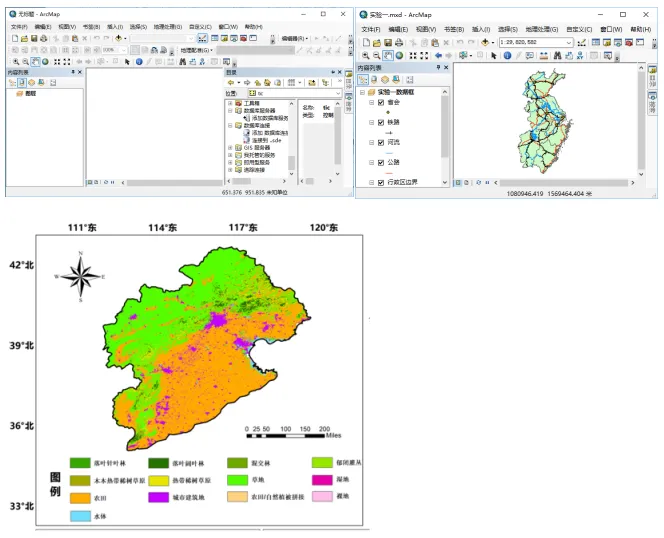Select Zoom In tool in untitled ArcMap window
The width and height of the screenshot is (664, 538).
(x=16, y=62)
